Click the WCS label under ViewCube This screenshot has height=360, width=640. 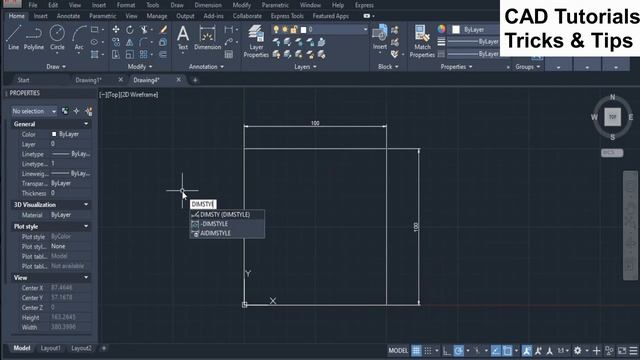(x=612, y=153)
